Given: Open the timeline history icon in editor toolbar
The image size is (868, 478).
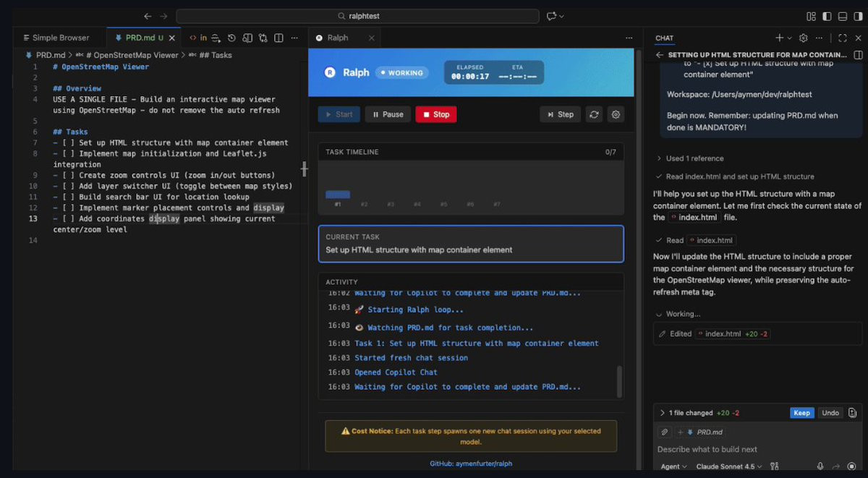Looking at the screenshot, I should (x=231, y=38).
